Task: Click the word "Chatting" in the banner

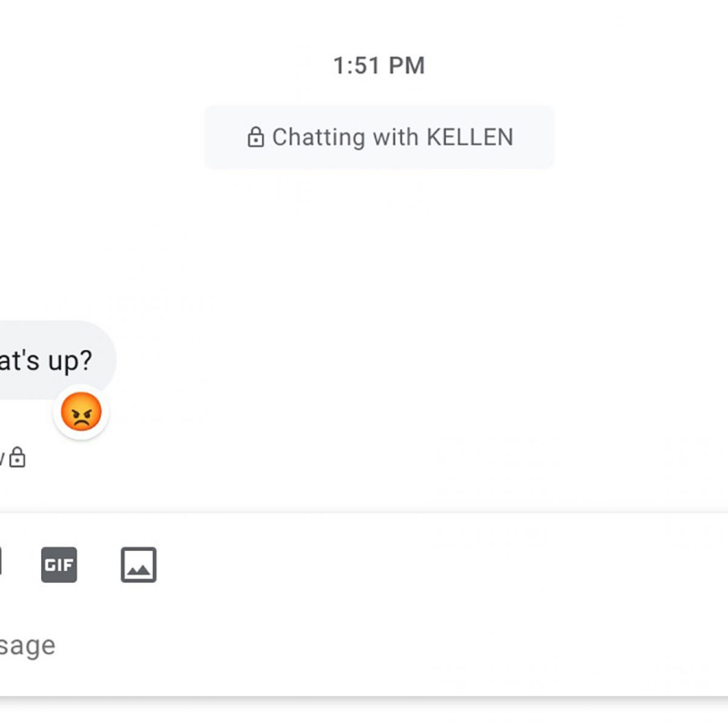Action: [x=319, y=138]
